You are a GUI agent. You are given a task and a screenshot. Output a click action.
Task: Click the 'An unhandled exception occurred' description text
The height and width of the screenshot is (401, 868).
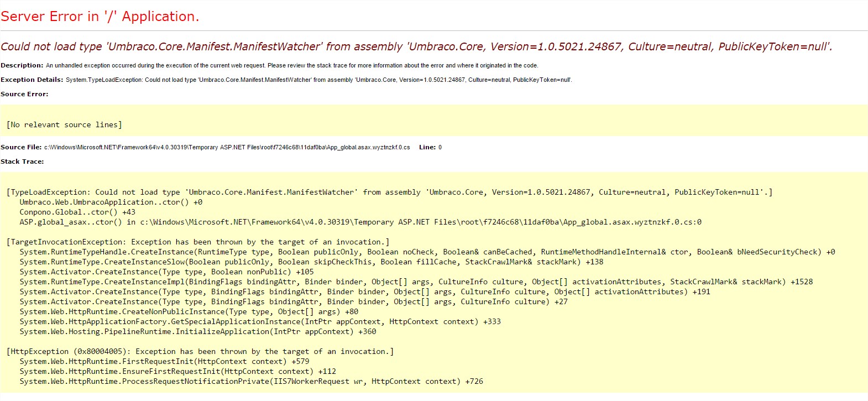click(x=292, y=65)
